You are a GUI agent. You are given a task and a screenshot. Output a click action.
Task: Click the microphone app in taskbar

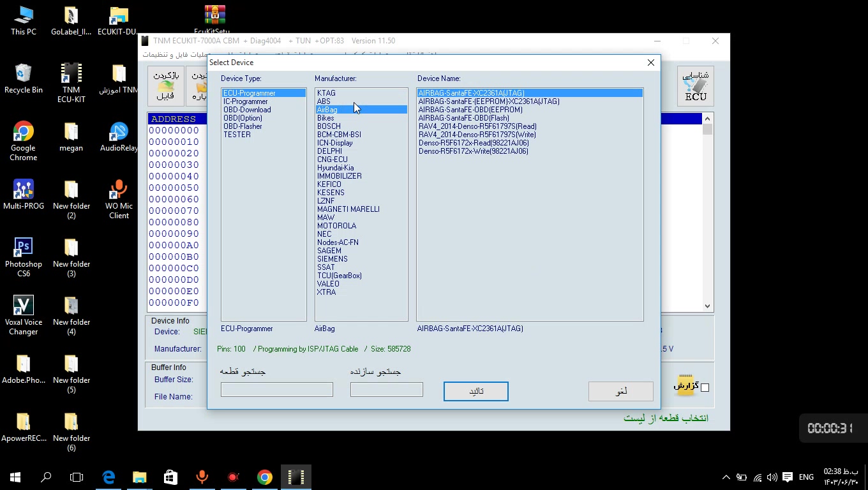click(202, 477)
